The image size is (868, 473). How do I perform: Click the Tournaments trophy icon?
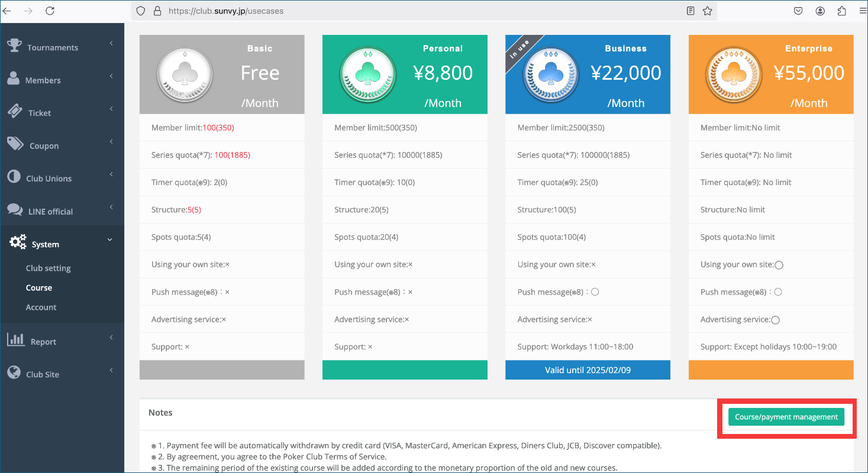15,46
